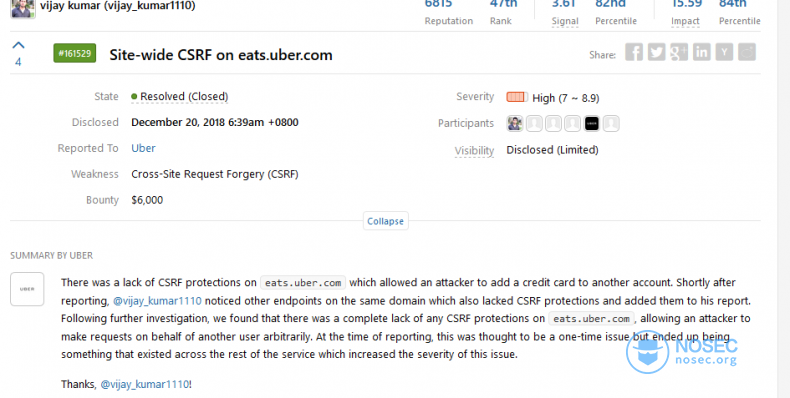Share report via Twitter icon
Image resolution: width=790 pixels, height=398 pixels.
pos(656,52)
